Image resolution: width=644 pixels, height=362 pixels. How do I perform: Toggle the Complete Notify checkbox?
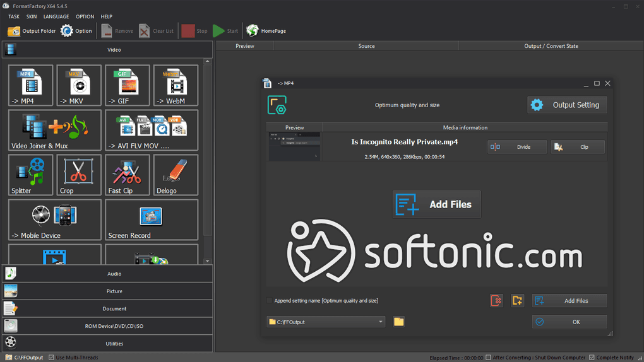point(592,358)
